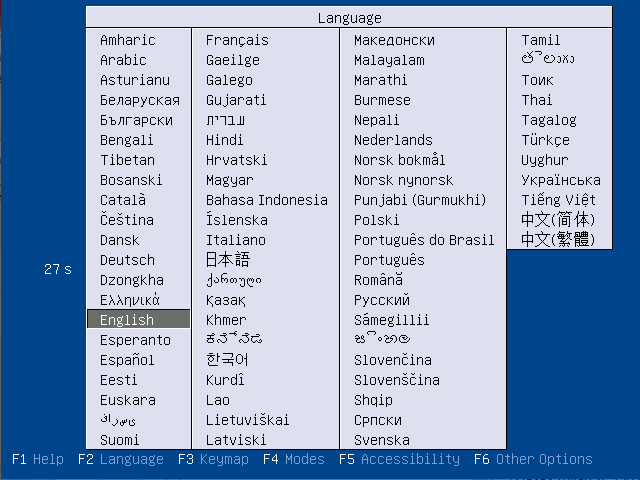The height and width of the screenshot is (480, 640).
Task: Select Punjabi (Gurmukhi) language entry
Action: point(420,200)
